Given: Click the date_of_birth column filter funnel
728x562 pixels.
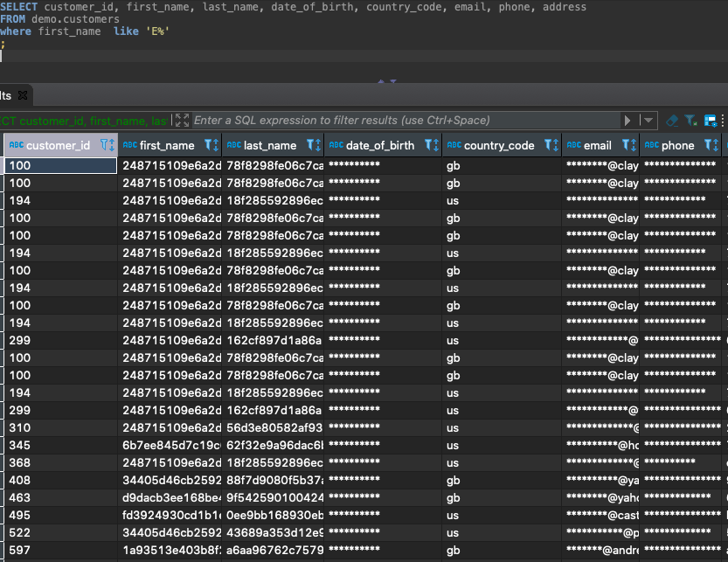Looking at the screenshot, I should 428,145.
